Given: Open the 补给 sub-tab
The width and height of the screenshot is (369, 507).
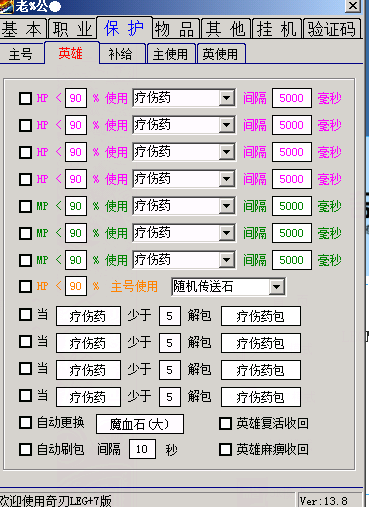Looking at the screenshot, I should 122,54.
